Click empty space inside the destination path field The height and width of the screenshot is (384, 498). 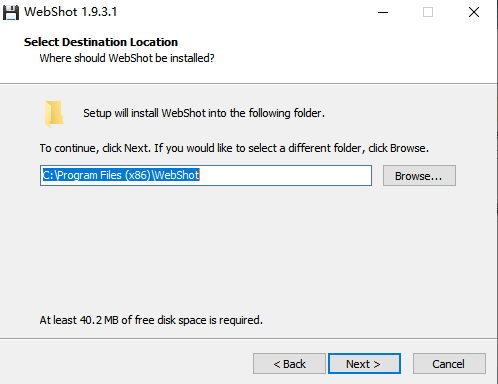285,175
